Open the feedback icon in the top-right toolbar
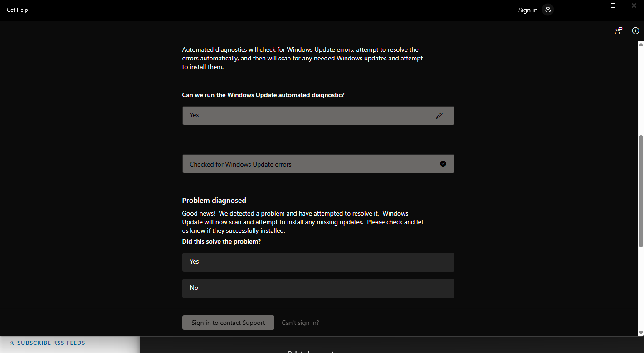This screenshot has height=353, width=644. click(x=619, y=31)
